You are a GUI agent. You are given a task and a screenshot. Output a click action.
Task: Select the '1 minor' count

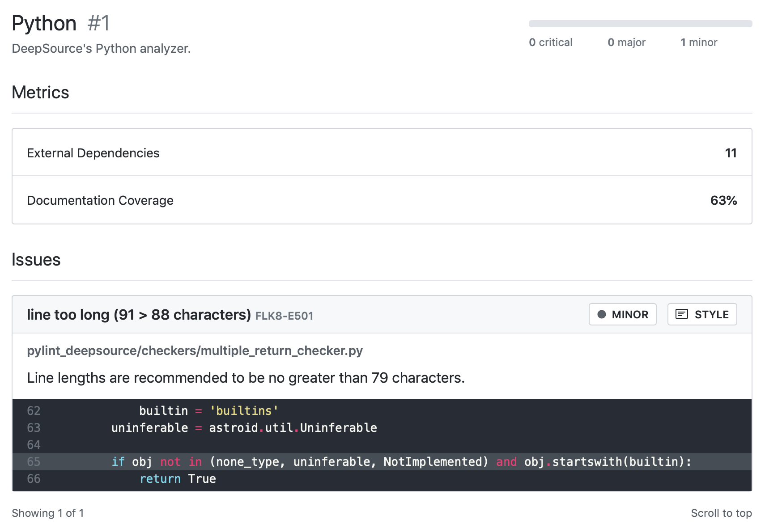click(698, 42)
